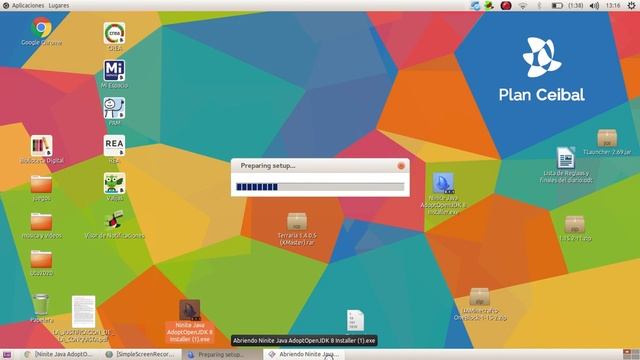The height and width of the screenshot is (360, 640).
Task: Open the 13:16 clock in top panel
Action: click(x=613, y=5)
